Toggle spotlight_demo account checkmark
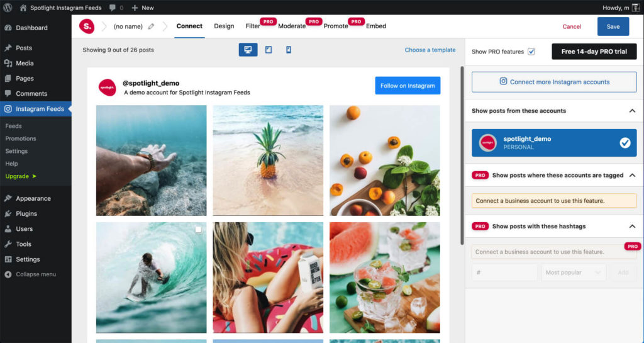Image resolution: width=644 pixels, height=343 pixels. coord(625,142)
